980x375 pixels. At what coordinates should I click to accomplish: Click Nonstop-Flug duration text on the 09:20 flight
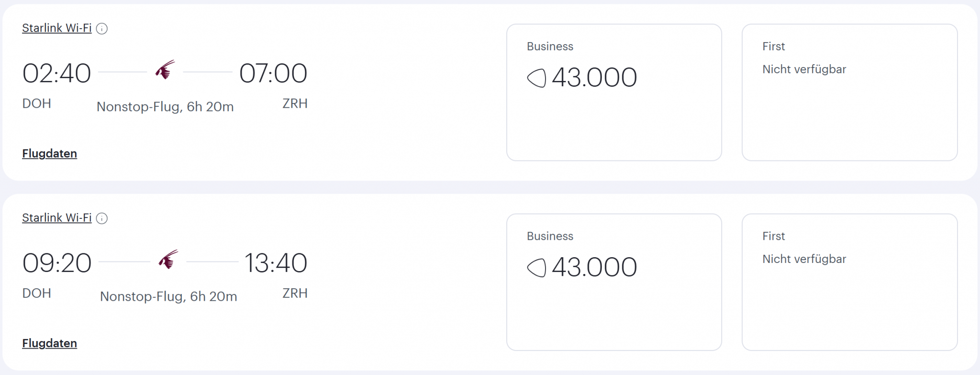point(168,296)
